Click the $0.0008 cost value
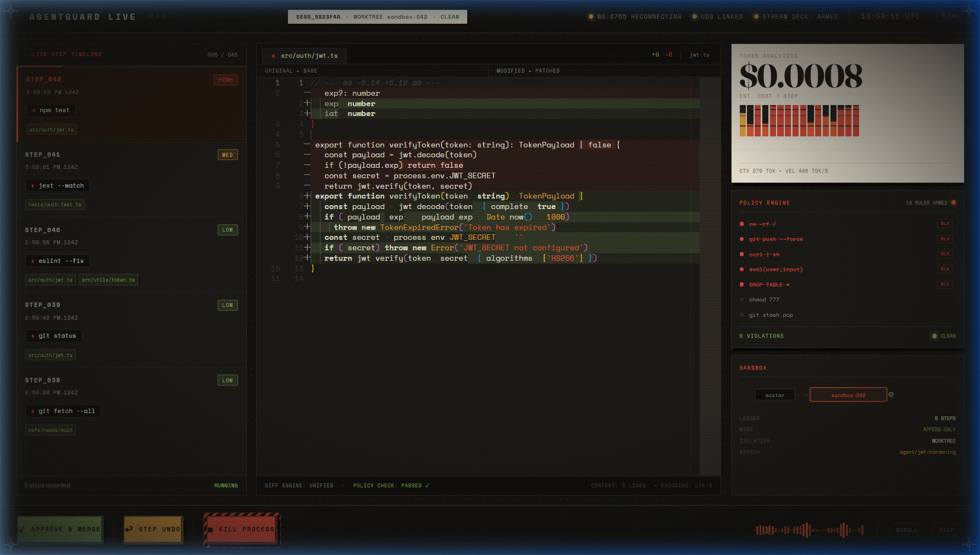Screen dimensions: 980x555 [x=801, y=76]
